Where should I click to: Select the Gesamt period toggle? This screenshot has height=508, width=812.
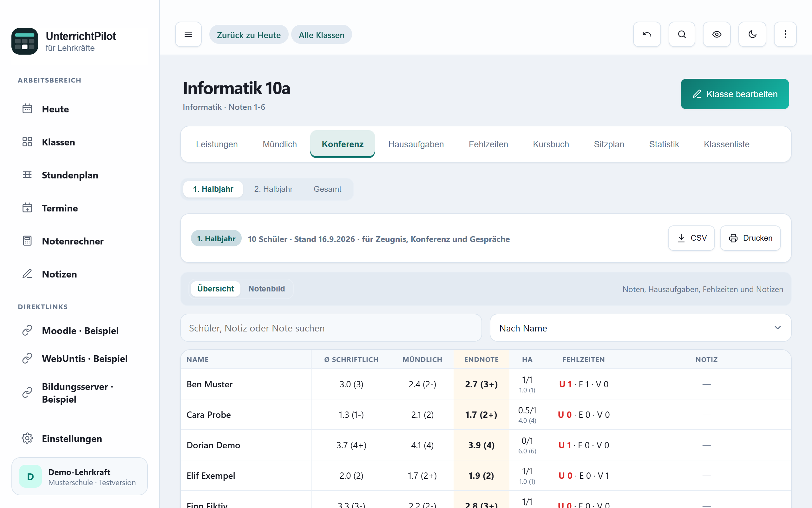pos(327,189)
